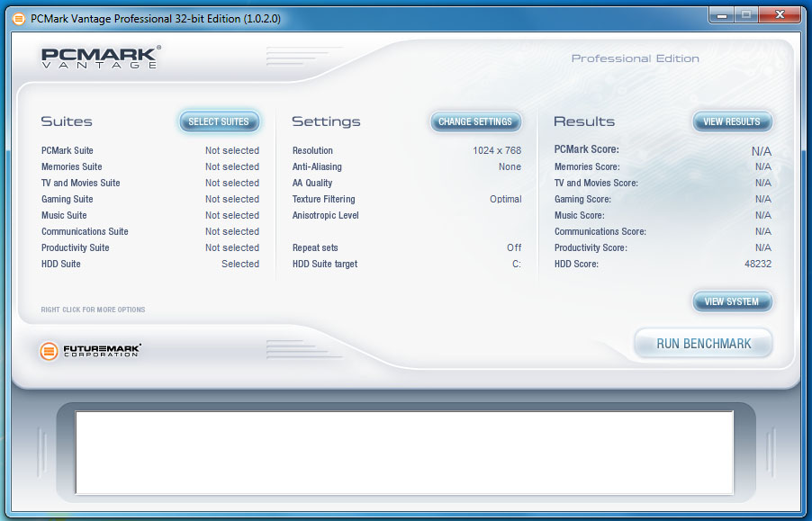Click the PCMark Vantage logo
This screenshot has height=521, width=812.
coord(101,57)
